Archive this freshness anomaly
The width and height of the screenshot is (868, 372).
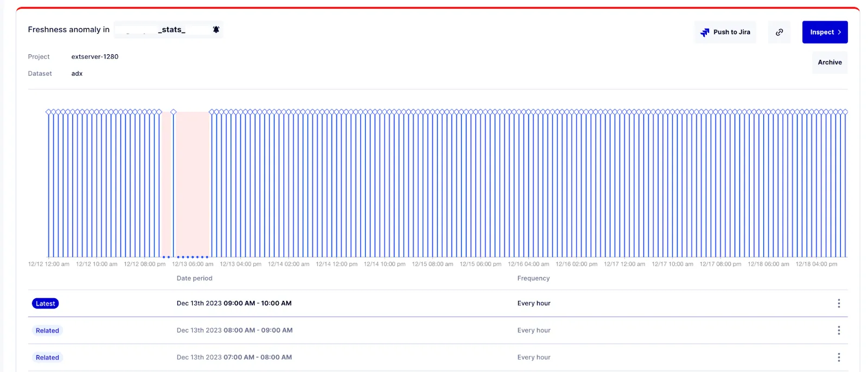(829, 62)
